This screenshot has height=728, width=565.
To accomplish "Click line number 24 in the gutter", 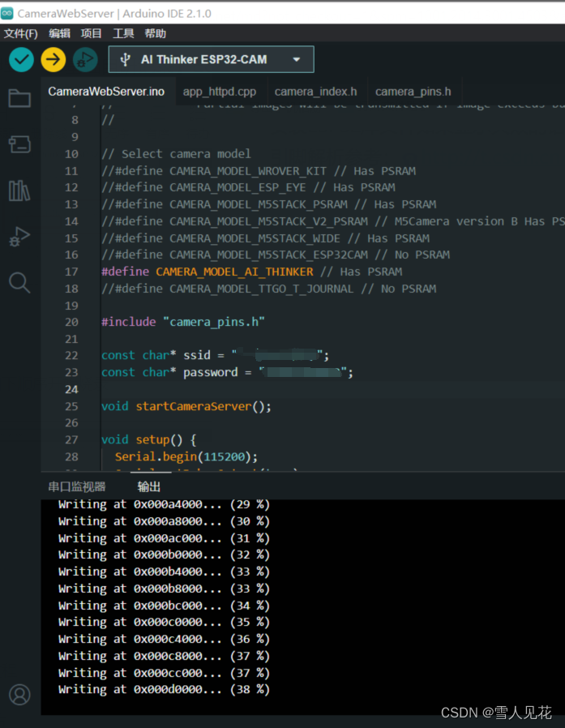I will (71, 389).
